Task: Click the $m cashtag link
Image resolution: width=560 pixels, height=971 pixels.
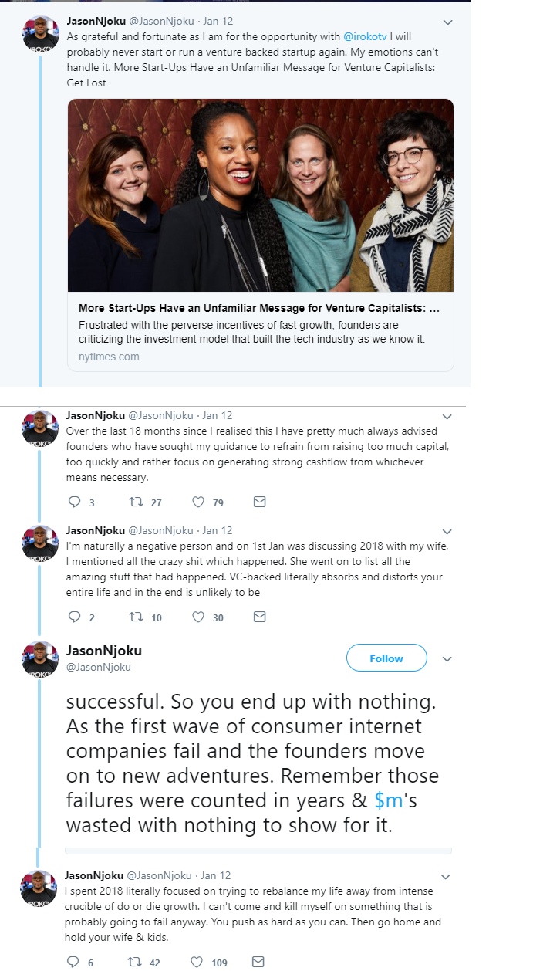Action: pos(390,800)
